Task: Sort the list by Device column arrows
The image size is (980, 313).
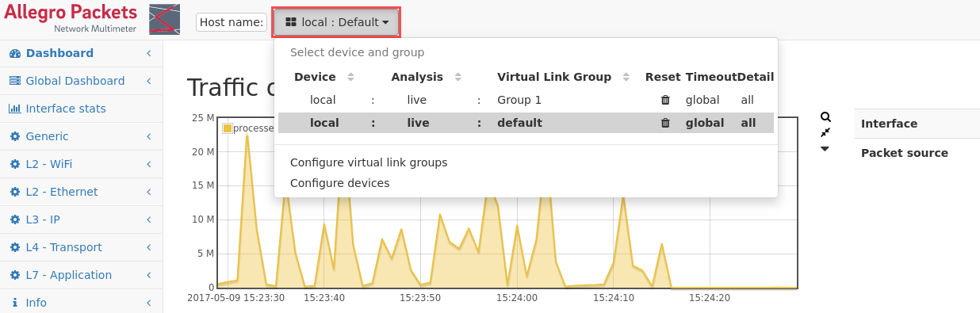Action: pyautogui.click(x=350, y=77)
